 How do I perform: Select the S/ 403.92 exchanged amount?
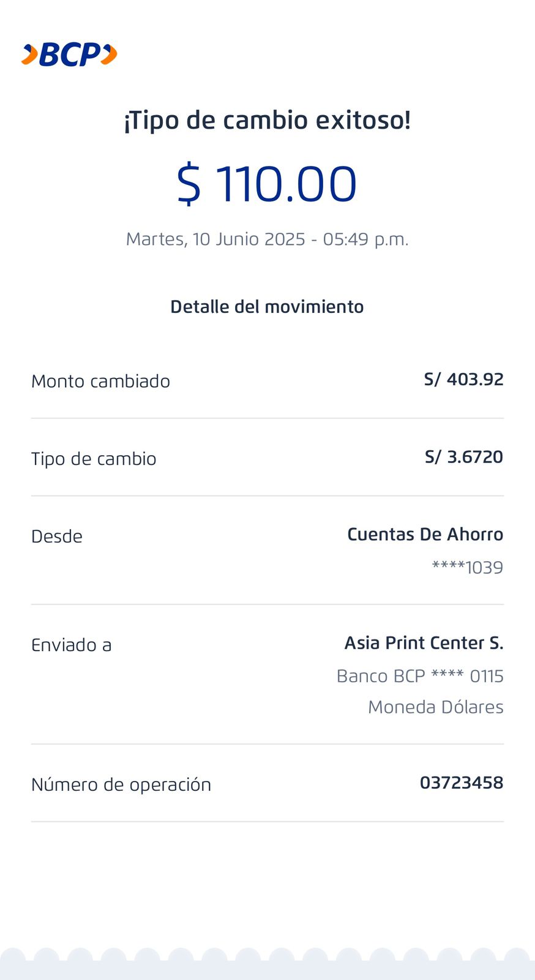pyautogui.click(x=463, y=380)
